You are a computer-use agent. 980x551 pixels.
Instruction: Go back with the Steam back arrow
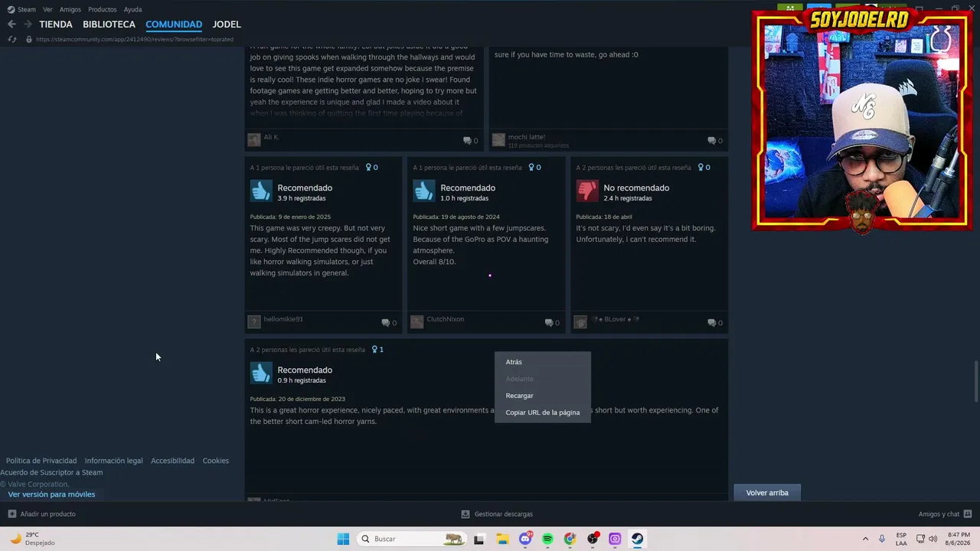point(11,24)
